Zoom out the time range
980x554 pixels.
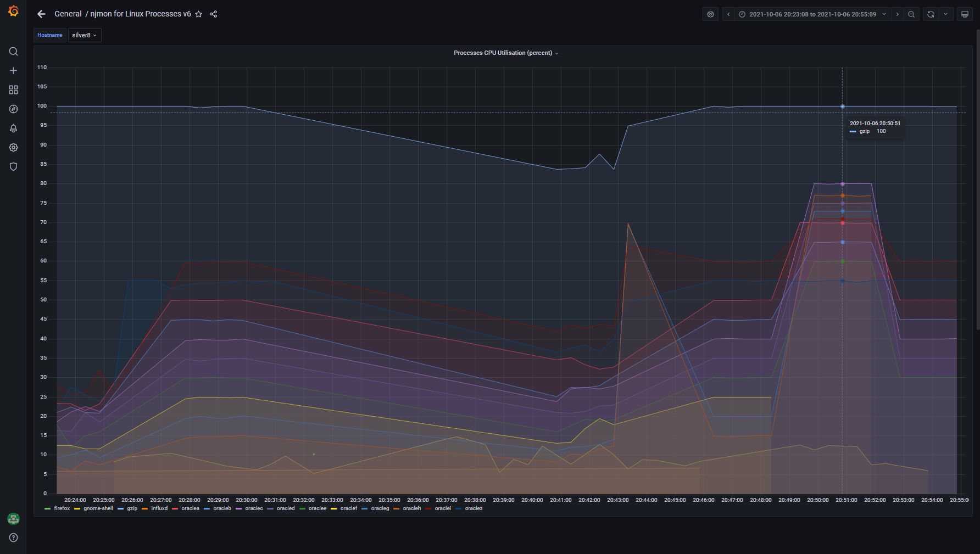tap(911, 14)
